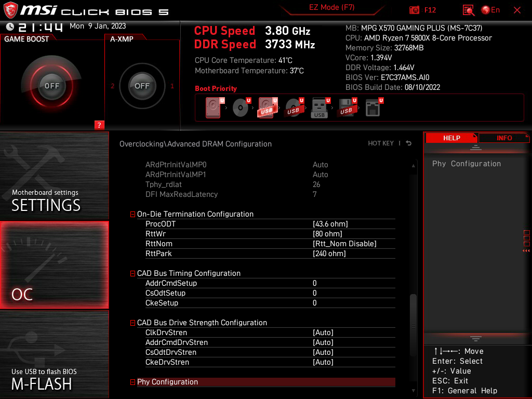The image size is (532, 399).
Task: Collapse help panel with top grip handle
Action: (475, 148)
